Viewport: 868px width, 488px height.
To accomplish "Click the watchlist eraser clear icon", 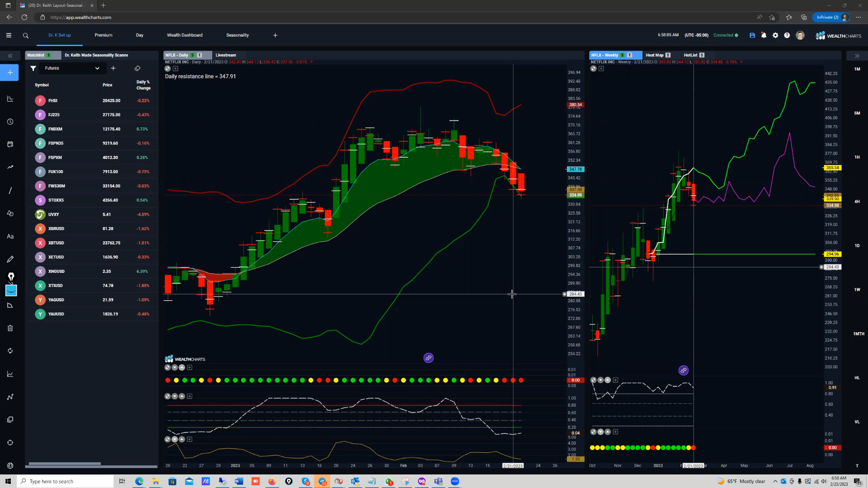I will point(137,68).
